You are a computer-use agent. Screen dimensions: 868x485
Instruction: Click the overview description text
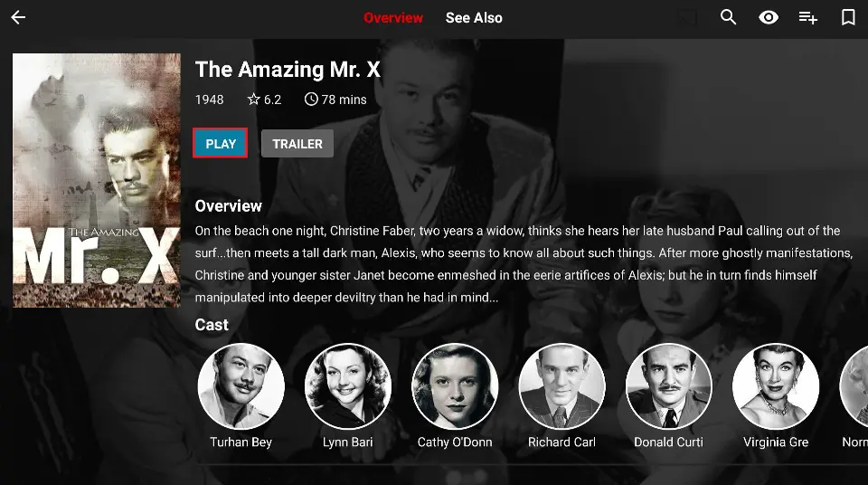coord(524,264)
